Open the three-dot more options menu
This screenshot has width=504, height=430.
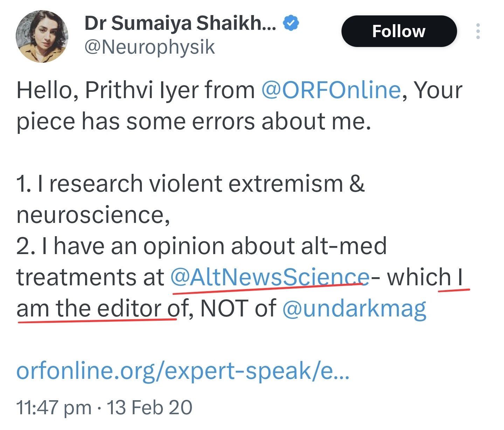click(478, 31)
